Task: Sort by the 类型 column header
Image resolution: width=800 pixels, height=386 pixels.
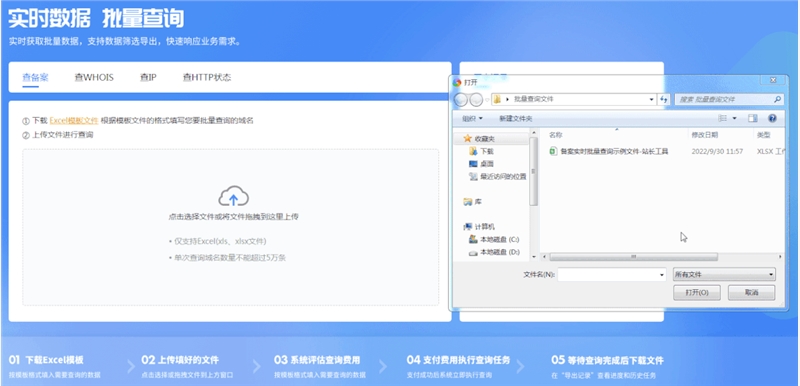Action: 764,135
